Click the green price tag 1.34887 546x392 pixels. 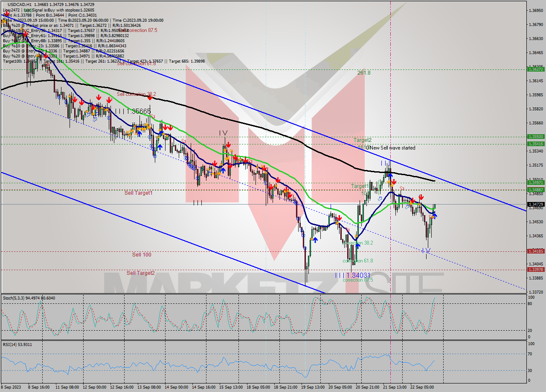[x=536, y=190]
